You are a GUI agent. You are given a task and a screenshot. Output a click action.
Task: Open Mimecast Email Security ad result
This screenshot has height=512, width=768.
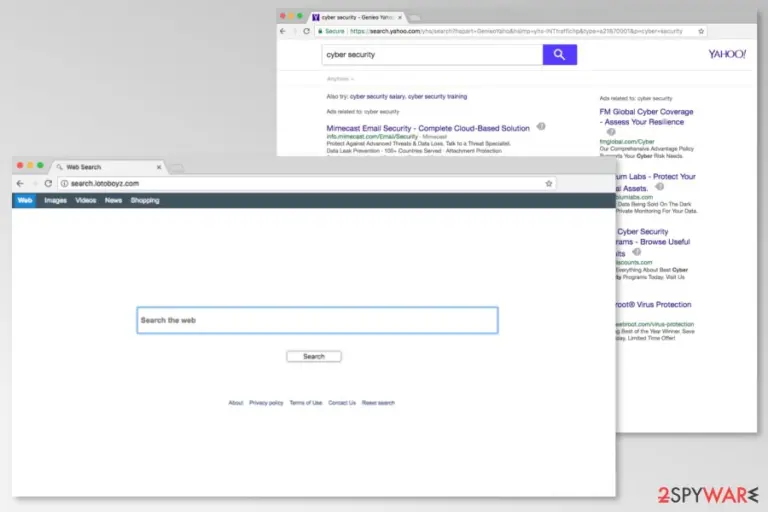[x=428, y=128]
